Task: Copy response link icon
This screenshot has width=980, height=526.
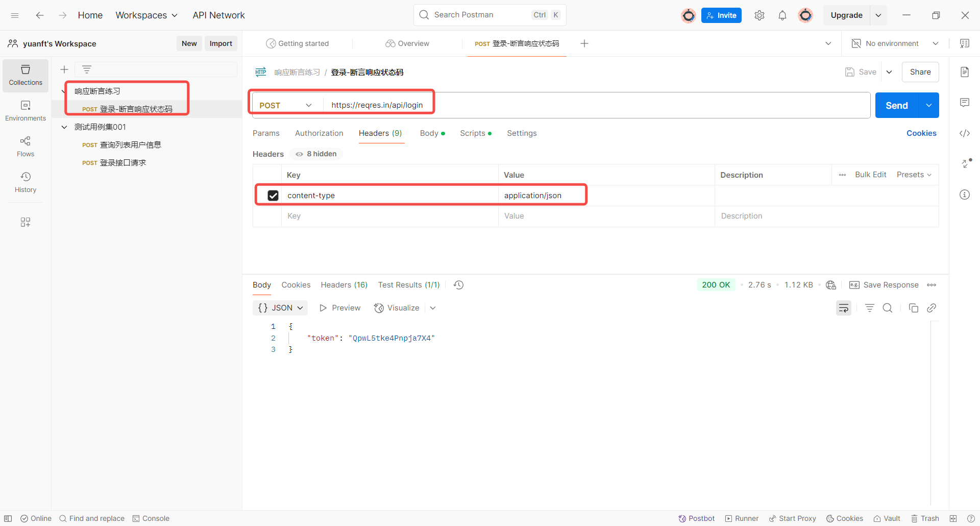Action: pos(932,308)
